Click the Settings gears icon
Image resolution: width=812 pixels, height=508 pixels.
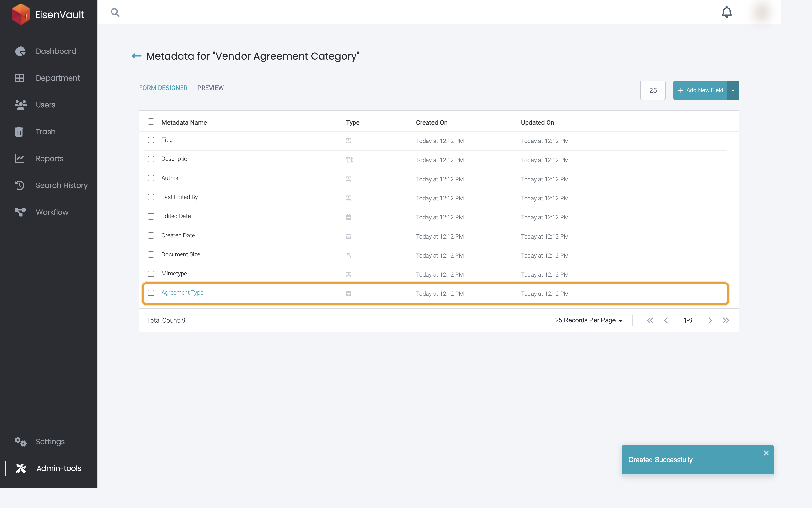(20, 441)
